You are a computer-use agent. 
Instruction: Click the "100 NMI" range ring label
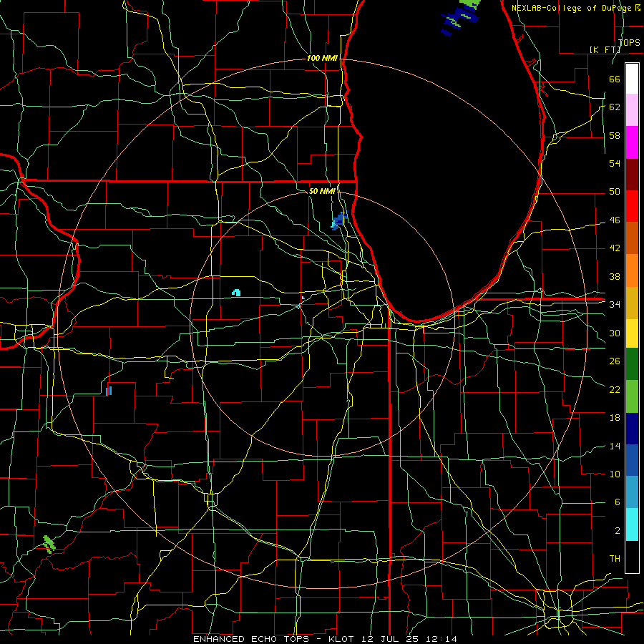tap(322, 58)
